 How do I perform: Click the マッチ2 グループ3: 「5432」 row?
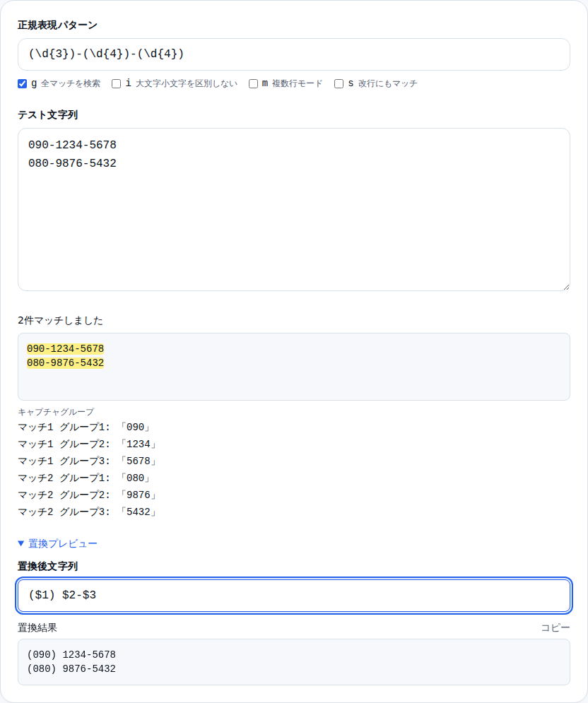88,512
